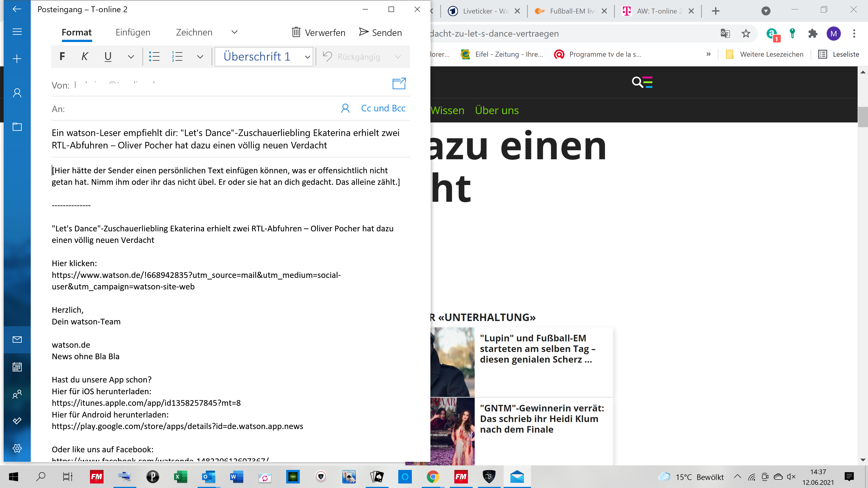The image size is (868, 488).
Task: Open a new Chrome tab with plus
Action: tap(715, 11)
